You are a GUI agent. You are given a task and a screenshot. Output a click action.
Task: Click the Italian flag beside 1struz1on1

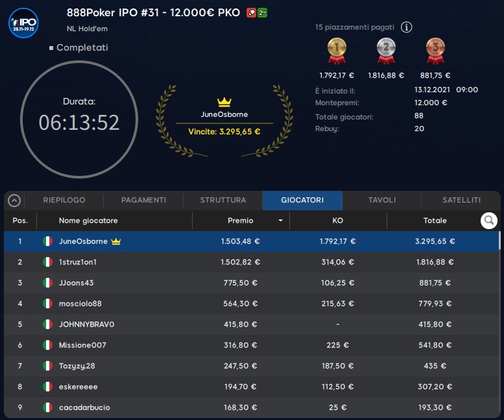point(47,262)
